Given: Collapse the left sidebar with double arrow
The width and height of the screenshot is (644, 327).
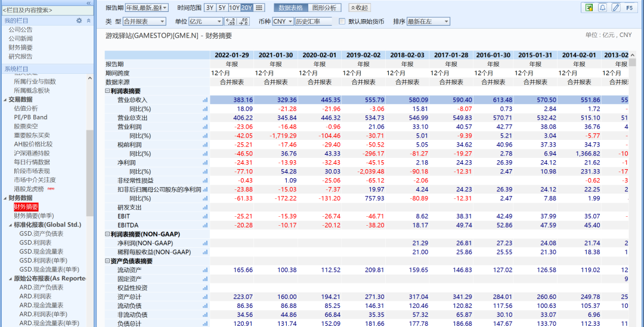Looking at the screenshot, I should 88,3.
